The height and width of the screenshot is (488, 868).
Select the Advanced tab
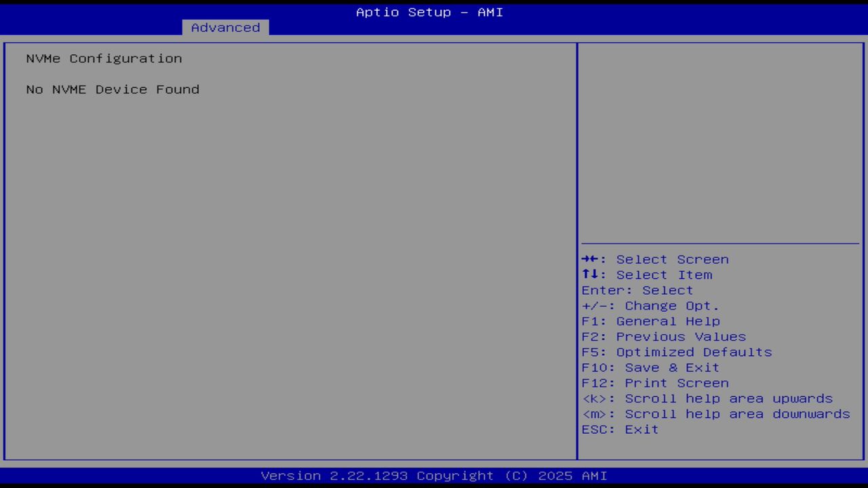point(225,27)
